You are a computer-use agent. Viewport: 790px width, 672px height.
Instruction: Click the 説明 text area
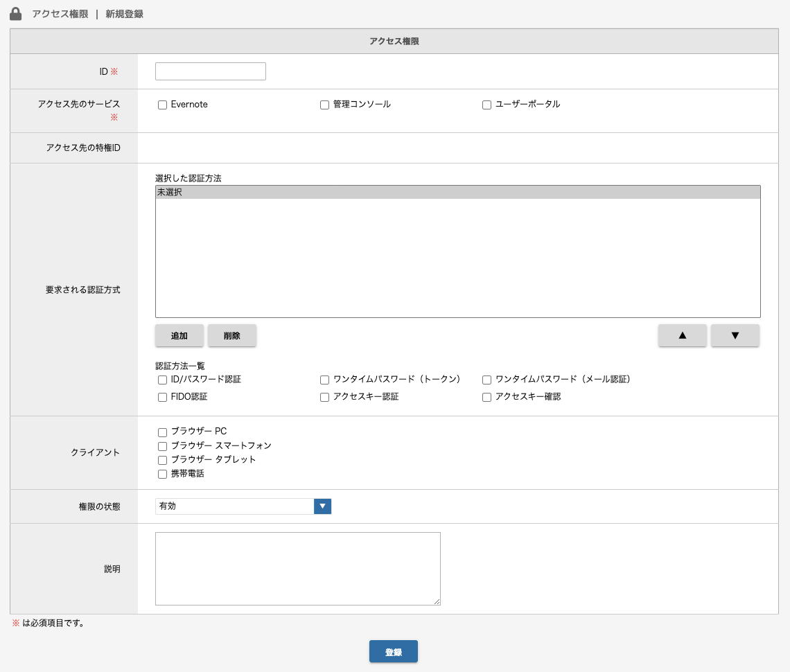tap(298, 569)
